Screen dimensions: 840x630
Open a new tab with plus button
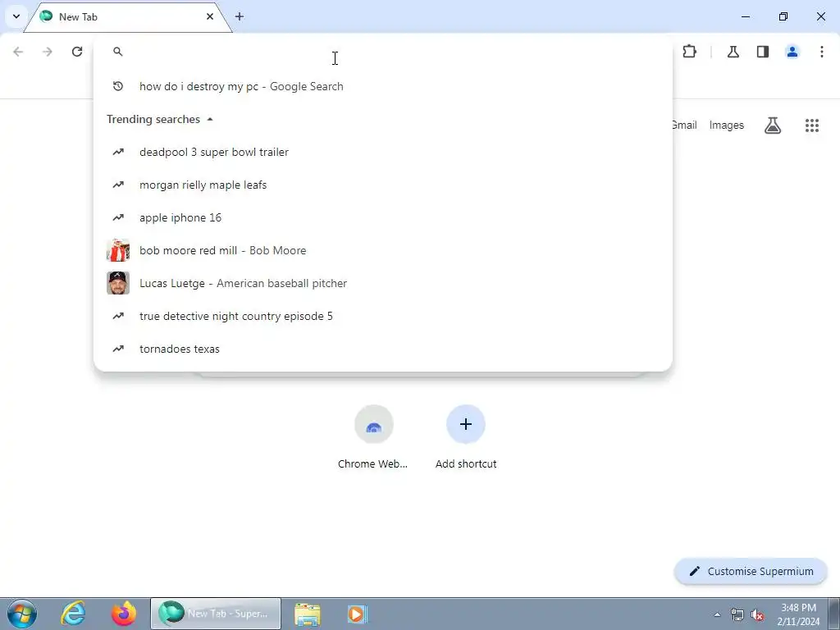pyautogui.click(x=240, y=16)
